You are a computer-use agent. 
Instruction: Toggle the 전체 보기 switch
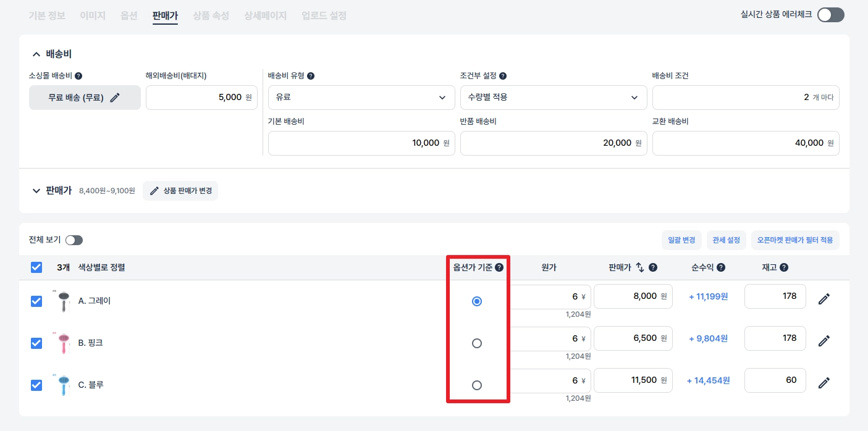(x=74, y=240)
